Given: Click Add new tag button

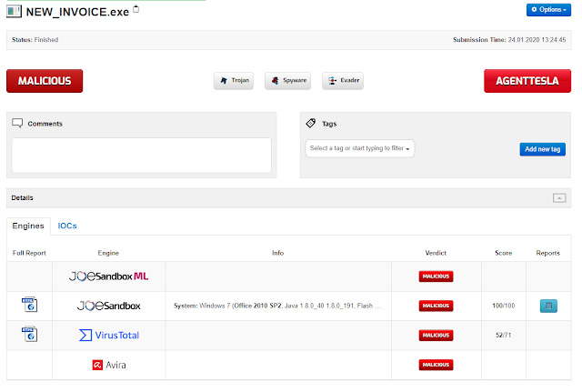Looking at the screenshot, I should (542, 149).
